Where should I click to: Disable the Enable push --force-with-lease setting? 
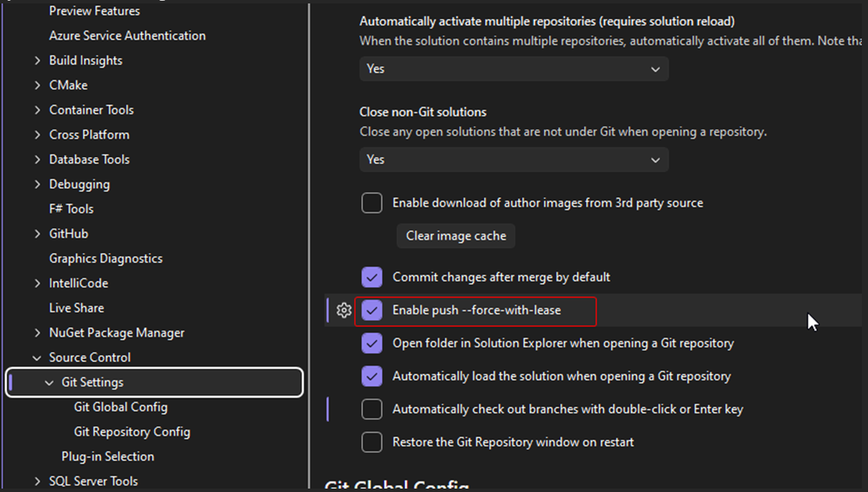371,310
